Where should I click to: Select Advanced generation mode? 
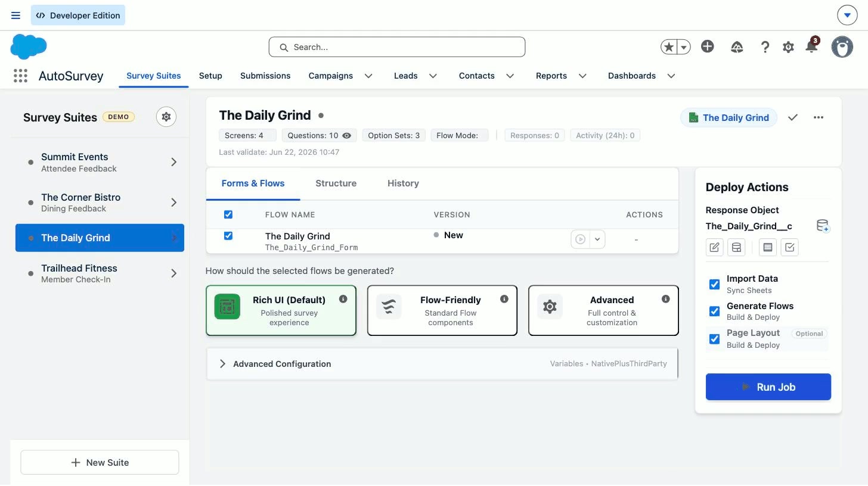[603, 310]
